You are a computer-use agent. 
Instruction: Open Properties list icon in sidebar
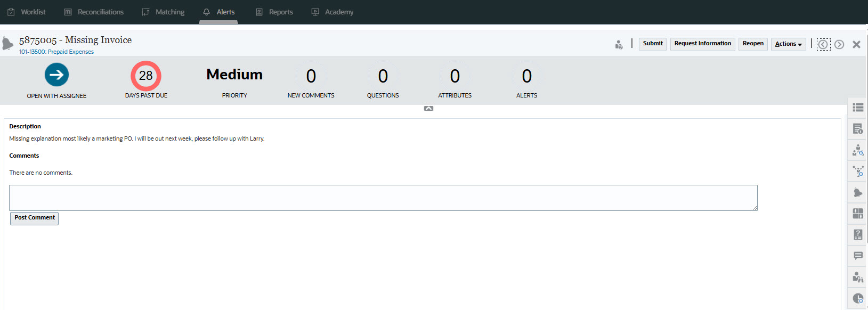coord(858,108)
